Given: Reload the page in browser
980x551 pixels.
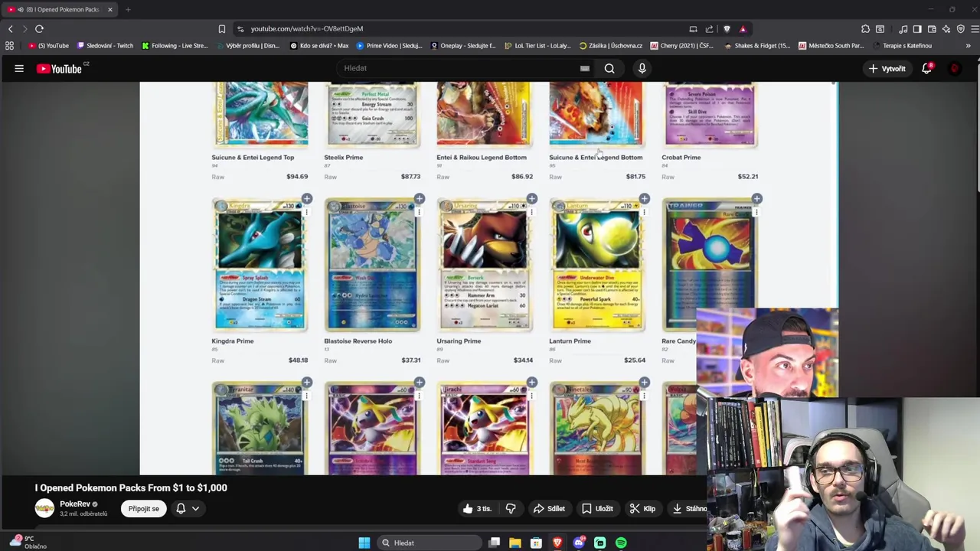Looking at the screenshot, I should [39, 29].
